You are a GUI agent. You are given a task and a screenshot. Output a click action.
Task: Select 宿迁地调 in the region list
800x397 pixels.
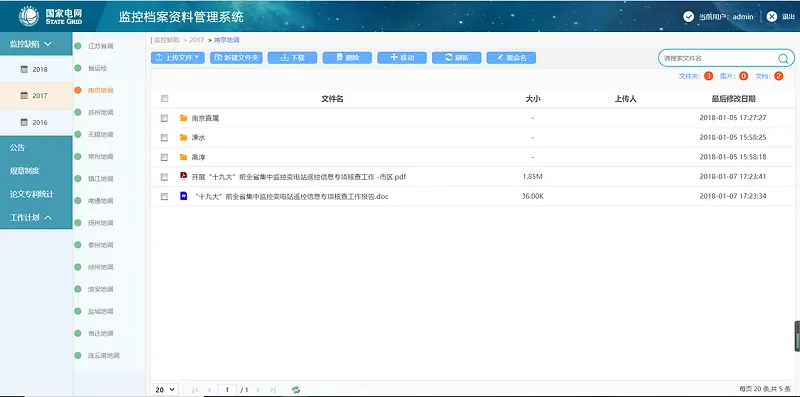(101, 333)
